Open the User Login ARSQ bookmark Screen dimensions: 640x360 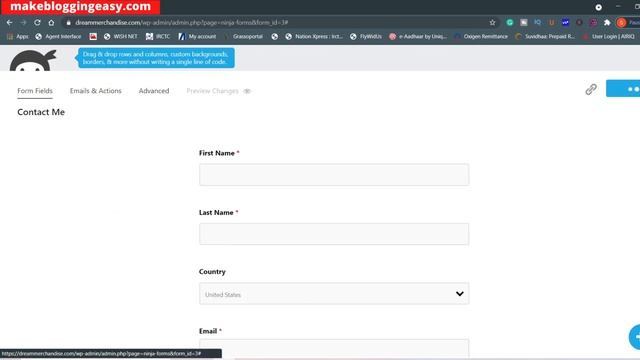[609, 36]
